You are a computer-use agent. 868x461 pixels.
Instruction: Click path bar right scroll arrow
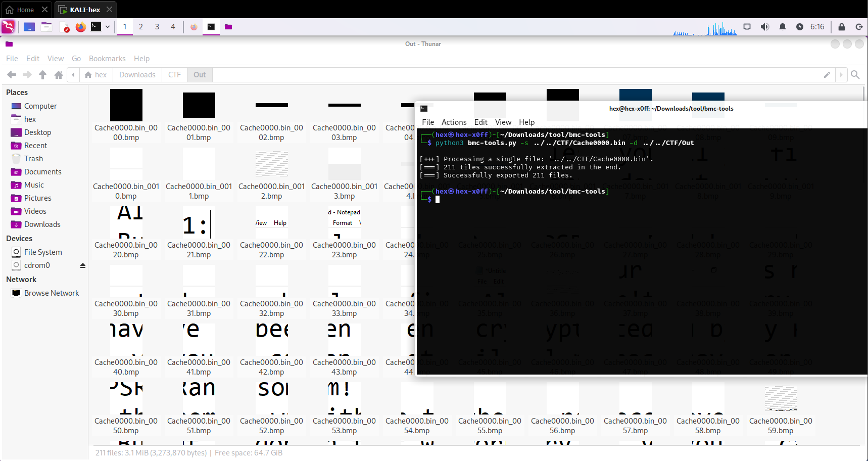pyautogui.click(x=841, y=75)
